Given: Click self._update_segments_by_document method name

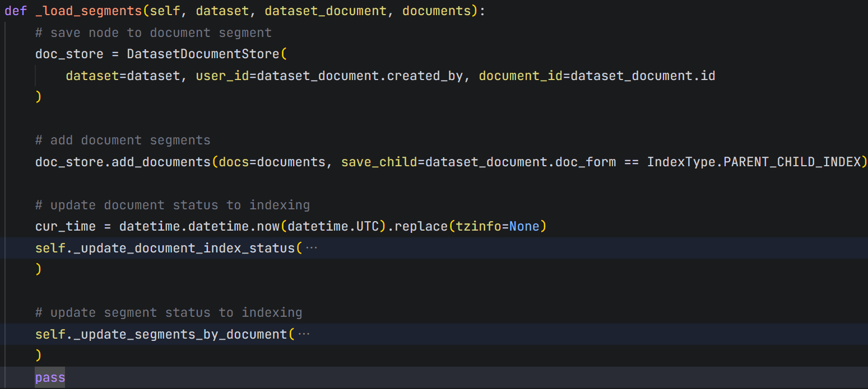Looking at the screenshot, I should 161,334.
